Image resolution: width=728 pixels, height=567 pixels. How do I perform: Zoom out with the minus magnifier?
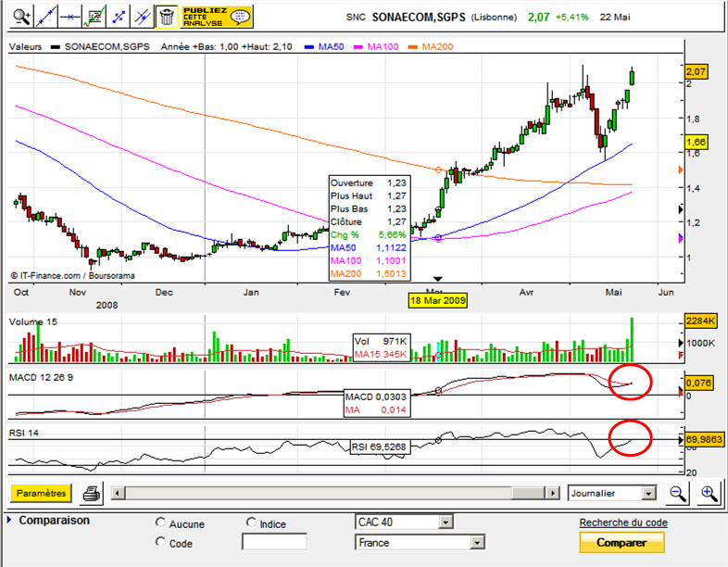point(678,493)
